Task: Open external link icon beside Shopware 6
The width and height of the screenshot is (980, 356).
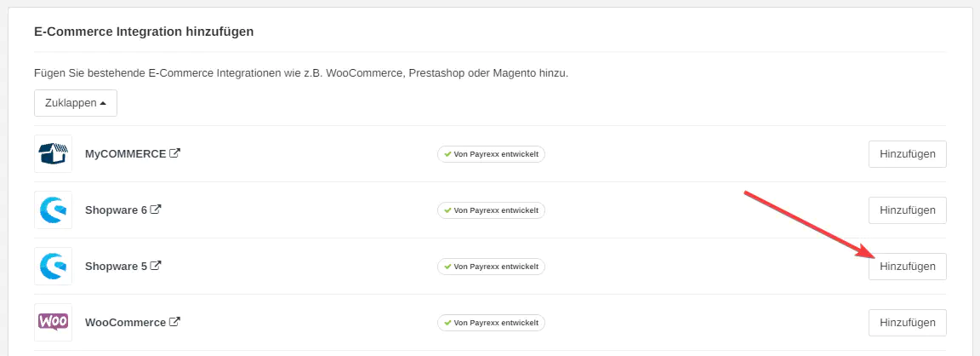Action: 156,210
